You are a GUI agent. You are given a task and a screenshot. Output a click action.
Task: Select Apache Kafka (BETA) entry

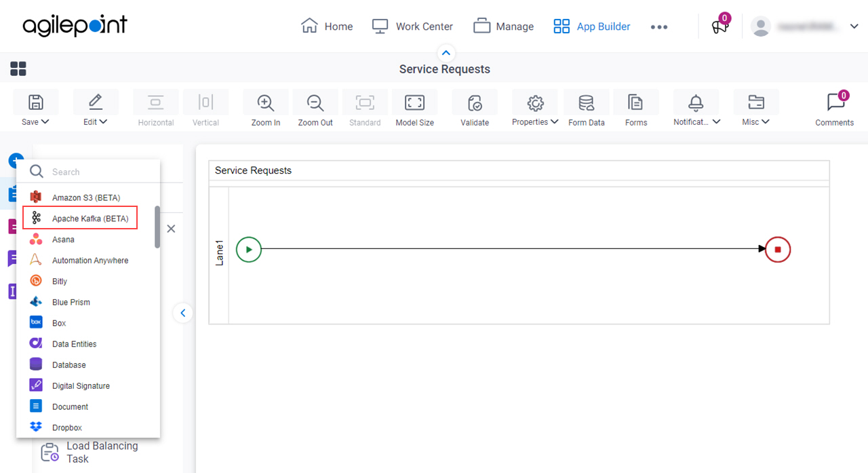click(81, 219)
